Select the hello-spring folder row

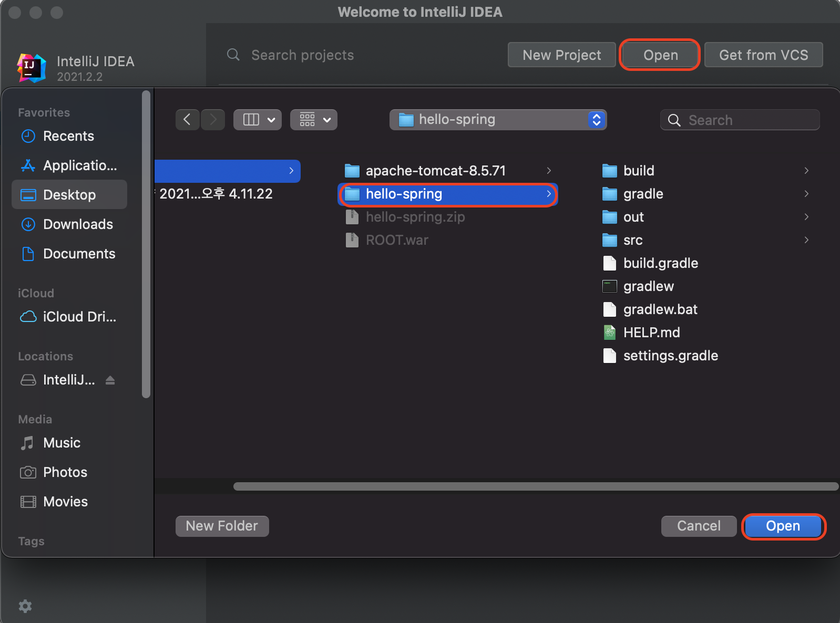click(x=448, y=194)
